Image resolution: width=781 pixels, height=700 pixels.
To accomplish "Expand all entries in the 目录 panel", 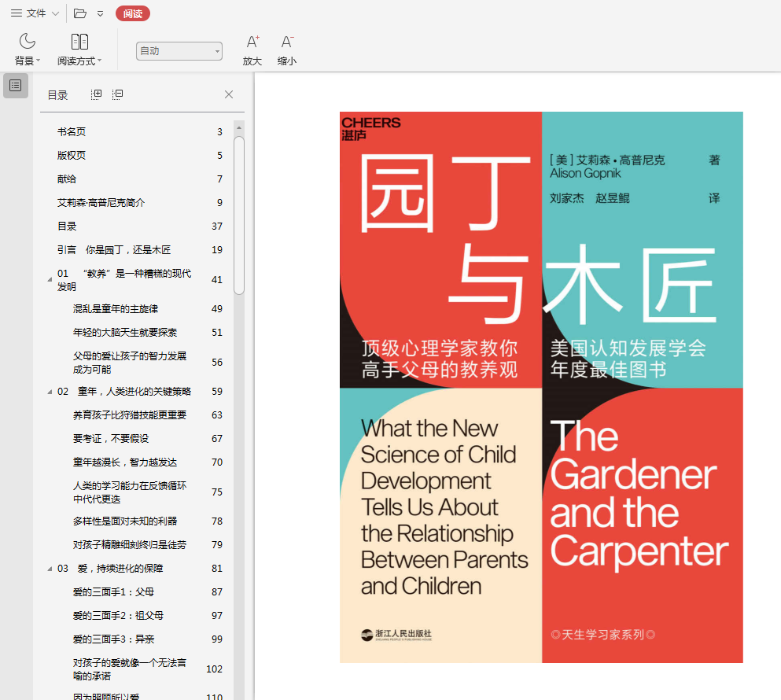I will tap(97, 94).
